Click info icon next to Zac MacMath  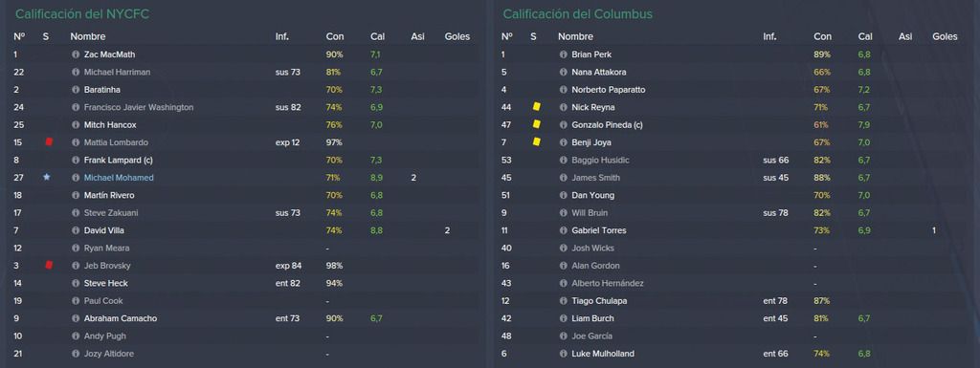(76, 54)
